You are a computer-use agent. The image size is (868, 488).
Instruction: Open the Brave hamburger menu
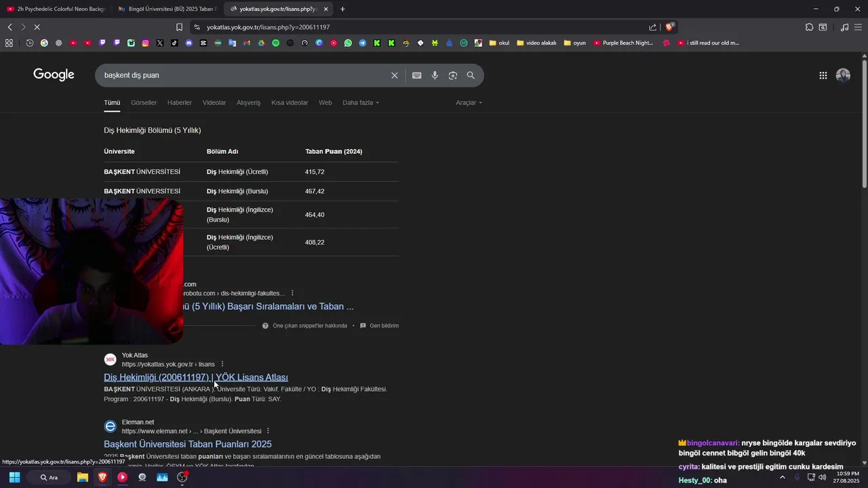point(859,27)
